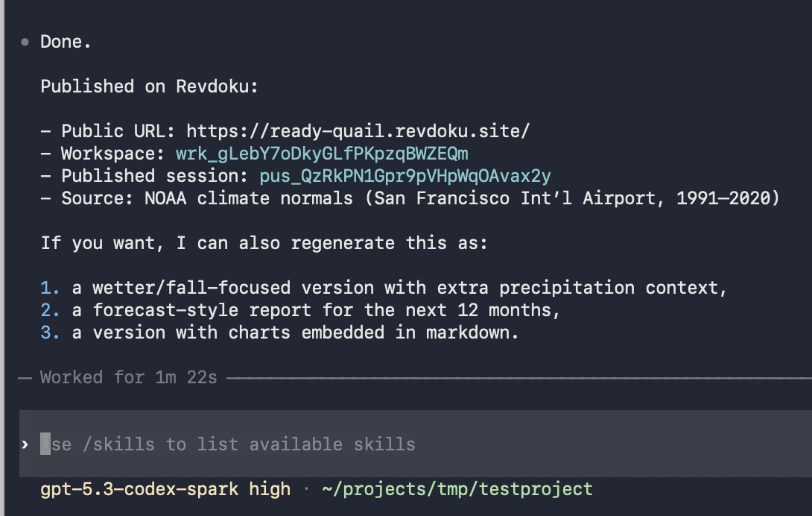Image resolution: width=812 pixels, height=516 pixels.
Task: Click the gray bullet before 'Done.'
Action: tap(25, 42)
